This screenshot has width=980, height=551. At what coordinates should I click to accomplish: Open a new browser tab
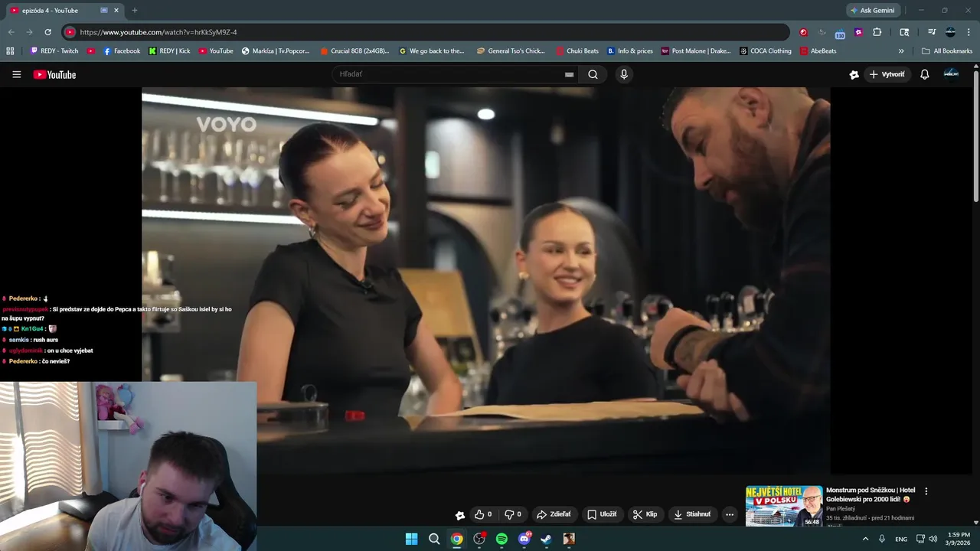135,11
